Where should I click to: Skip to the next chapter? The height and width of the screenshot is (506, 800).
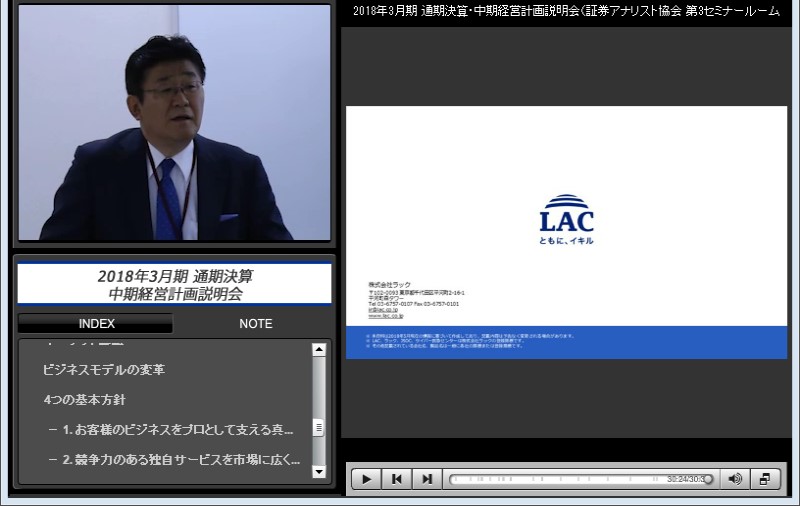coord(427,479)
